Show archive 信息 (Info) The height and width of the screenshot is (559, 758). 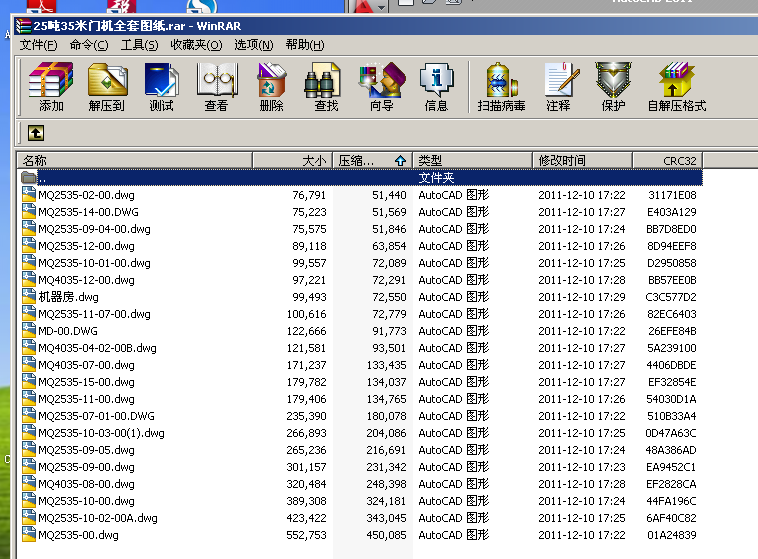coord(436,87)
